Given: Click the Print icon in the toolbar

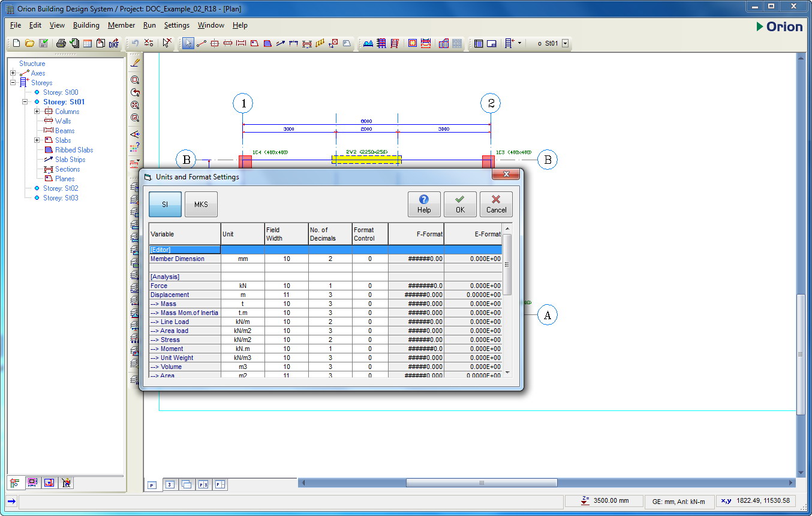Looking at the screenshot, I should (61, 43).
